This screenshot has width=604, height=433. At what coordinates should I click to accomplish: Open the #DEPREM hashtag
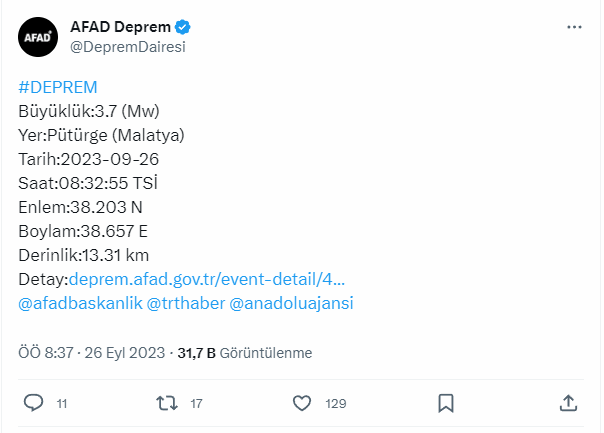coord(58,87)
